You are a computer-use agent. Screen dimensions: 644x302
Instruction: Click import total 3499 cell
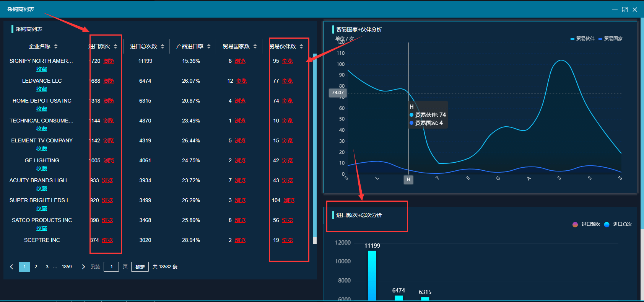coord(145,200)
